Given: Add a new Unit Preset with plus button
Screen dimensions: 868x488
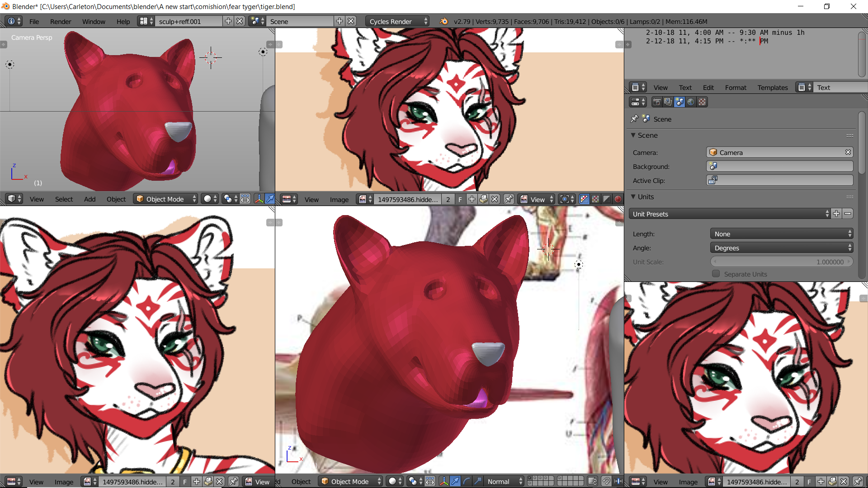Looking at the screenshot, I should tap(836, 214).
